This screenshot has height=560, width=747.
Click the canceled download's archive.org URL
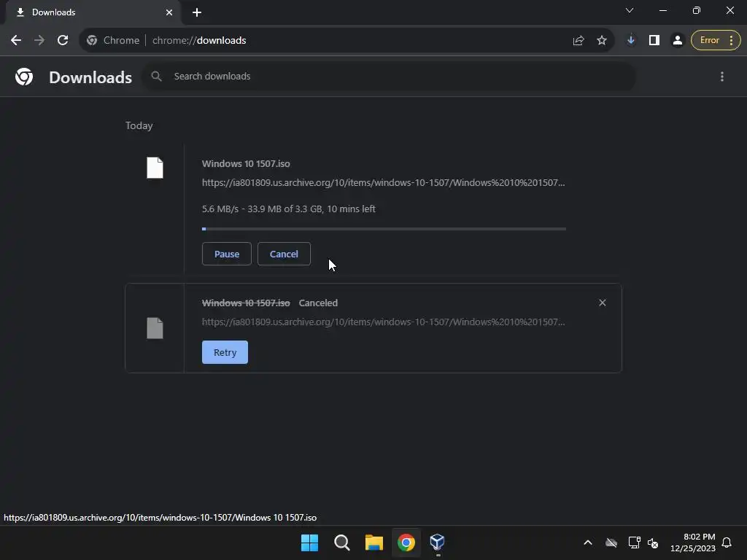point(384,322)
